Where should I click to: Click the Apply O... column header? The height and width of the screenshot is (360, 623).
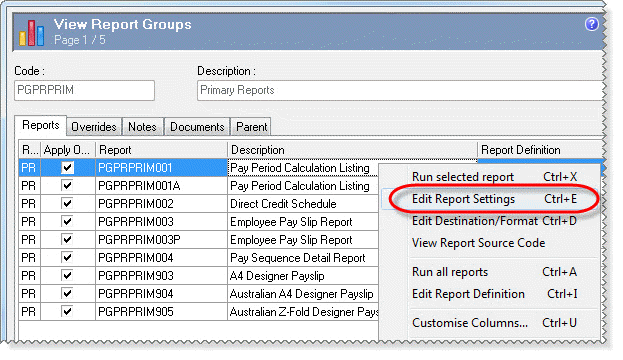68,150
